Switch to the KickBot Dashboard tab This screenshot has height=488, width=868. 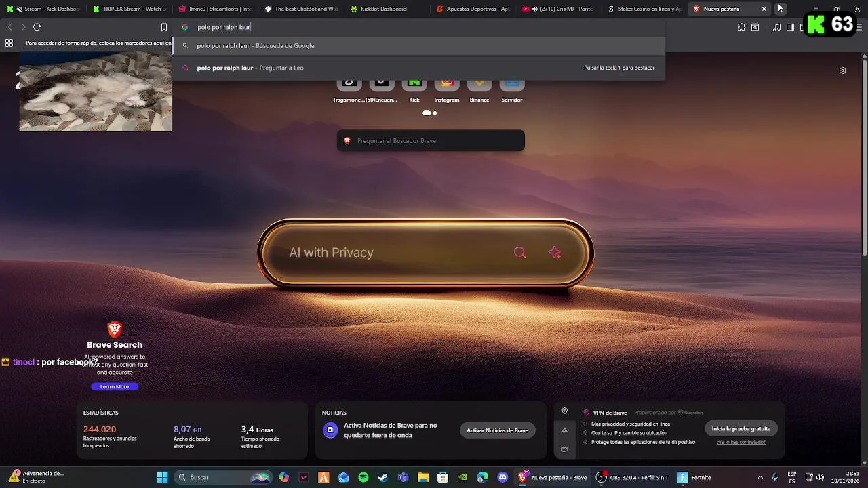coord(387,9)
